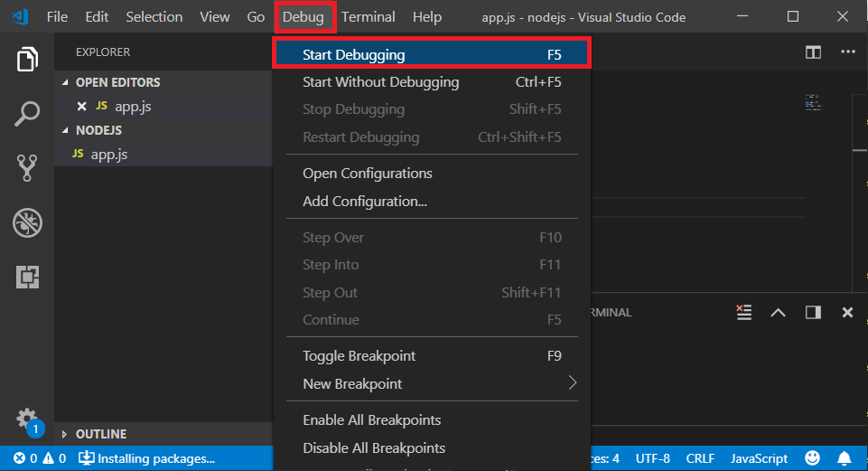
Task: Open notifications bell in status bar
Action: pos(845,458)
